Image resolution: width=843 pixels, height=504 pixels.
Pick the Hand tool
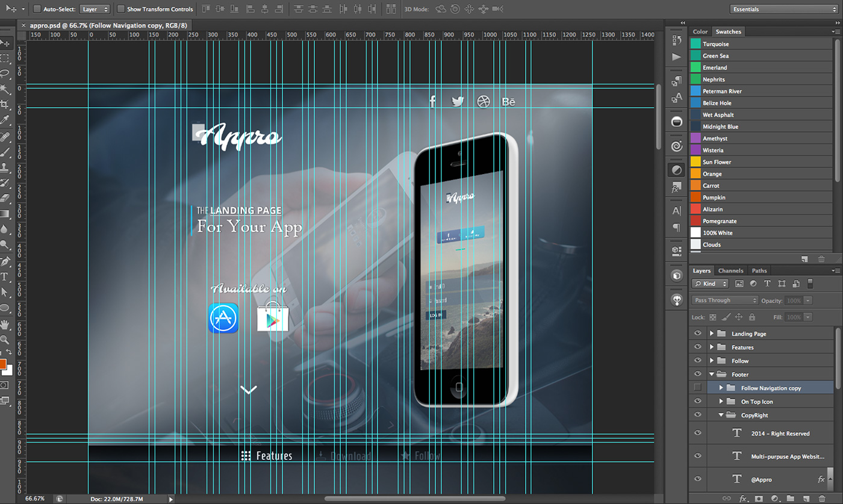pyautogui.click(x=5, y=325)
